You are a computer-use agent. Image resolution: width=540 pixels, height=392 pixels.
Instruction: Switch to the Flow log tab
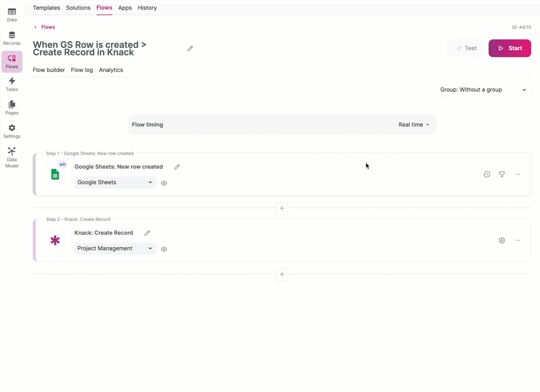pos(82,70)
